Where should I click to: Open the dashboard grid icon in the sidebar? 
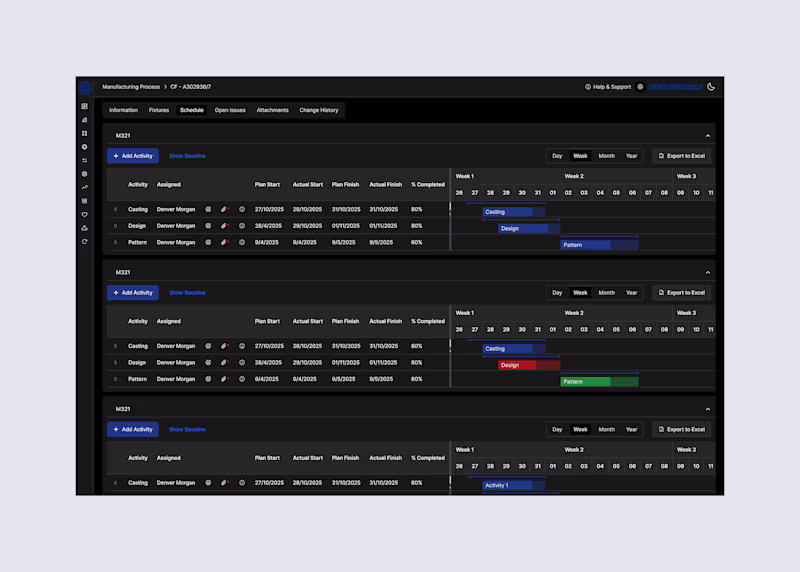click(x=85, y=107)
